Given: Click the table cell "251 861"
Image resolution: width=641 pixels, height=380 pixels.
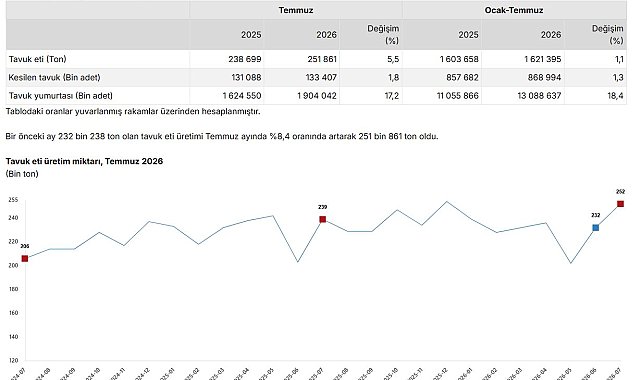Looking at the screenshot, I should 322,59.
